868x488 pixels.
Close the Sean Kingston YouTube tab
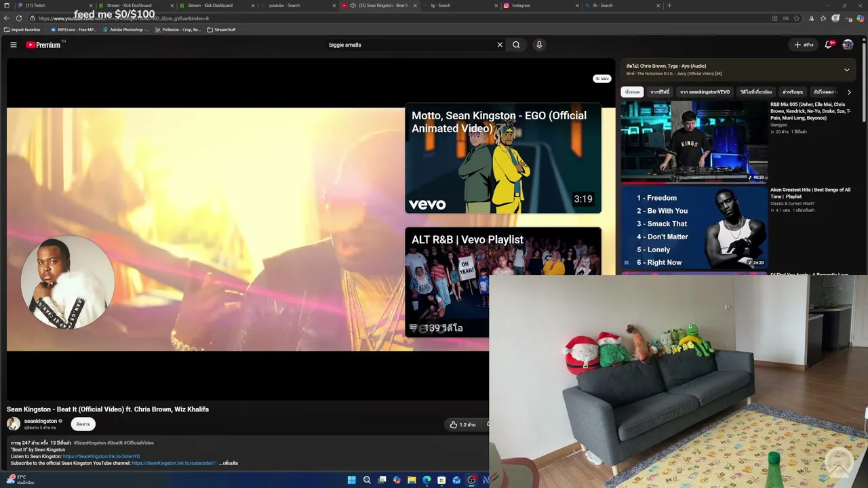(415, 5)
